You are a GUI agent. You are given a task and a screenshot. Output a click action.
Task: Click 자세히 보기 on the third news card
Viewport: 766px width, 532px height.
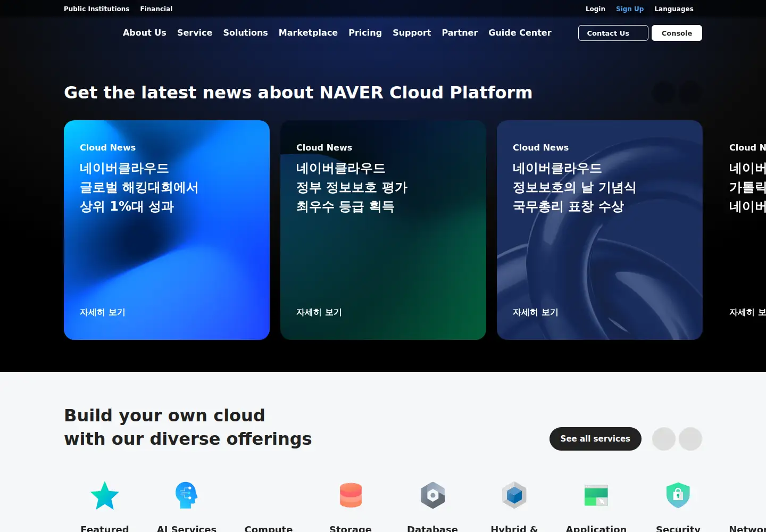[x=536, y=312]
